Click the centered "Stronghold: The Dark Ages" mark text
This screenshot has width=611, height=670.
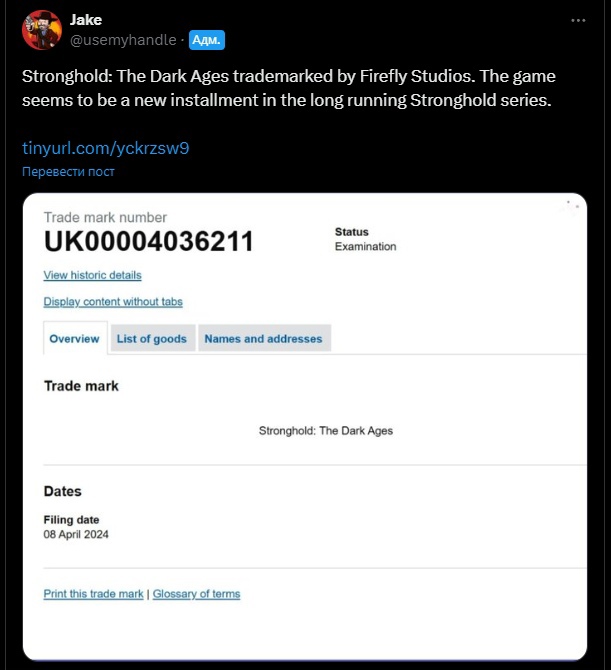(326, 431)
